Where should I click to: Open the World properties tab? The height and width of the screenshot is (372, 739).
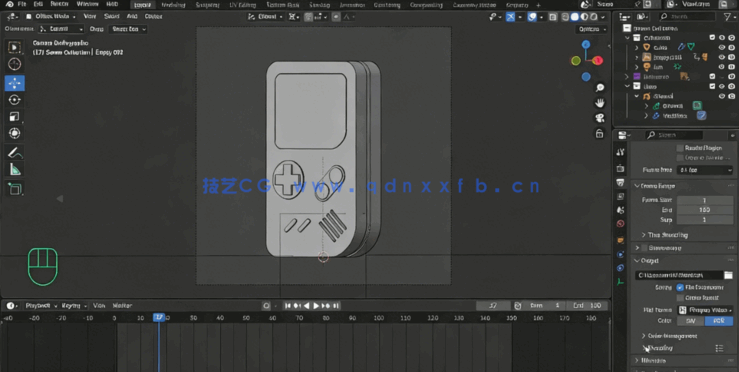[621, 223]
